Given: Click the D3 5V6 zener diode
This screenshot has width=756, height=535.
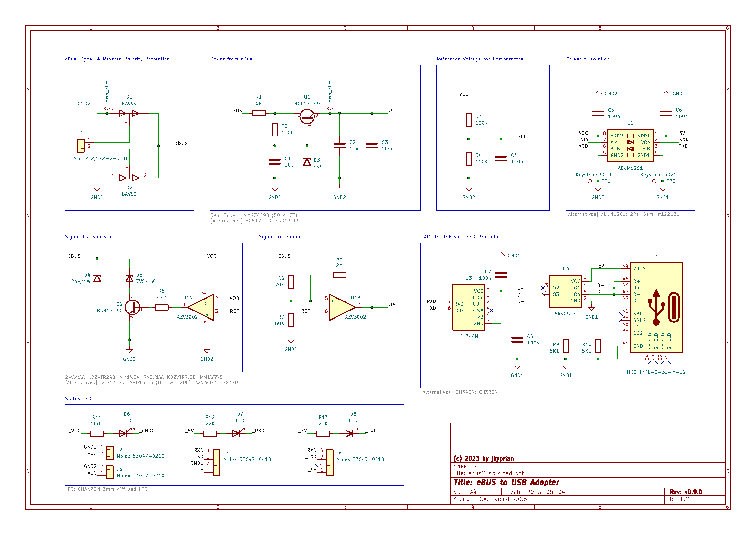Looking at the screenshot, I should click(x=307, y=162).
